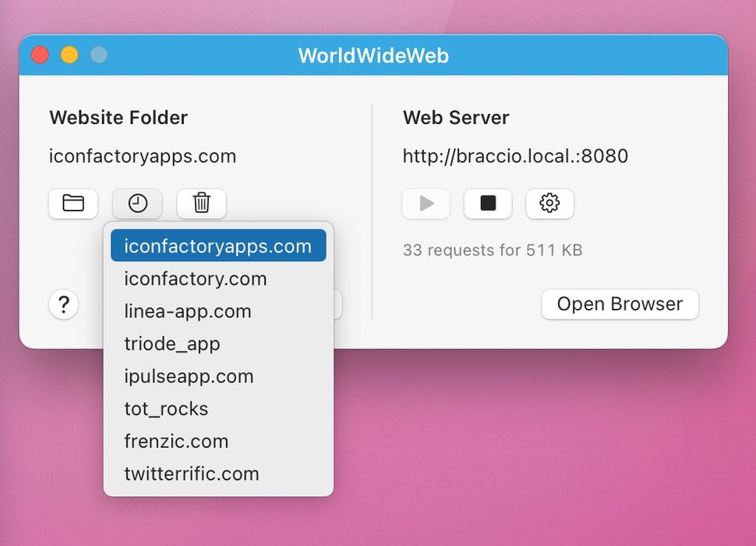The width and height of the screenshot is (756, 546).
Task: Click the Open Browser button
Action: (x=620, y=304)
